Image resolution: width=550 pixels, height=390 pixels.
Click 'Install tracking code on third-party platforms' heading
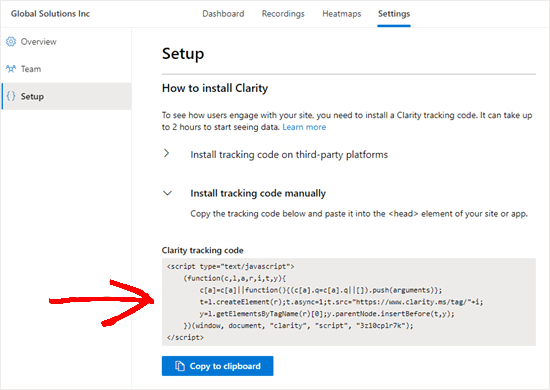[x=289, y=155]
